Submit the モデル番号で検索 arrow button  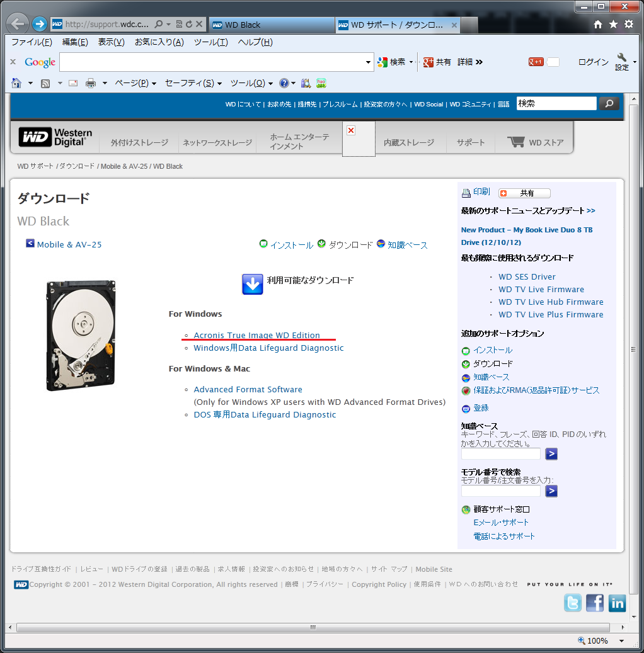(x=551, y=491)
